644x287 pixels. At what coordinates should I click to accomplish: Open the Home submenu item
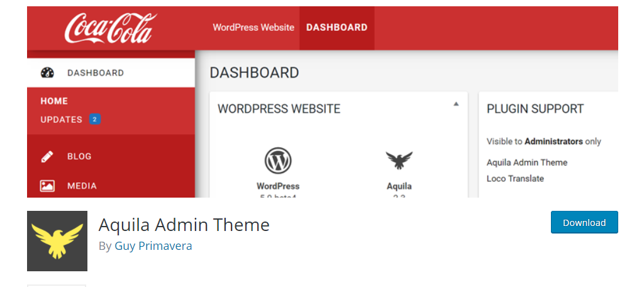pyautogui.click(x=54, y=101)
